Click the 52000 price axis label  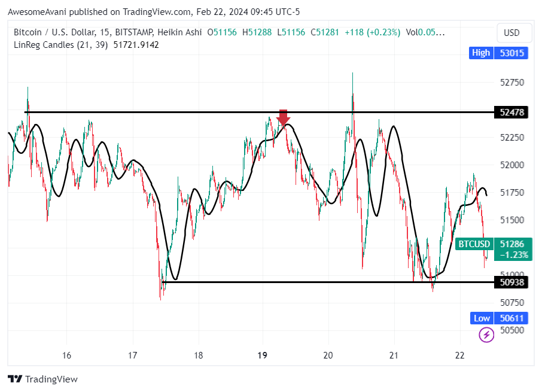coord(512,165)
